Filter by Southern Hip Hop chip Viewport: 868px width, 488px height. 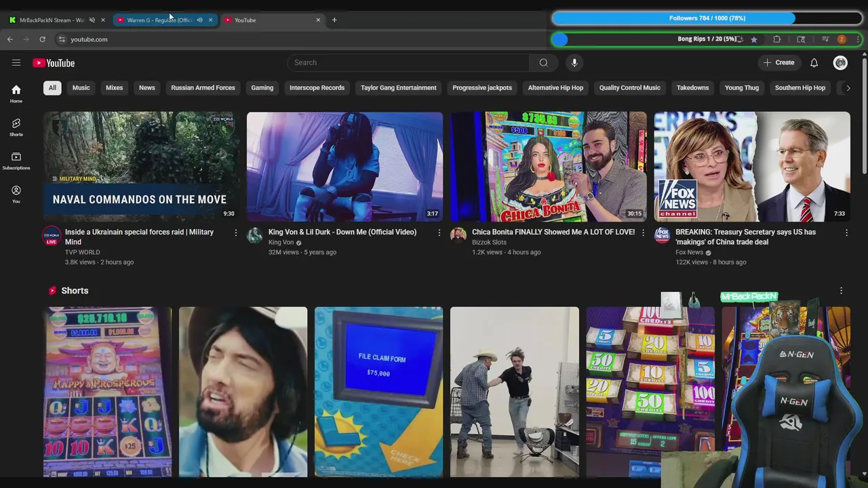click(800, 87)
